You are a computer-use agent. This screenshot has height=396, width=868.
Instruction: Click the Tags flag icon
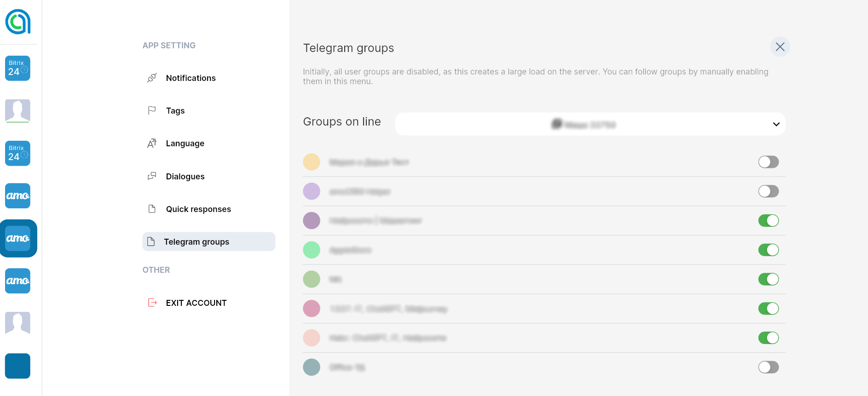click(x=152, y=110)
